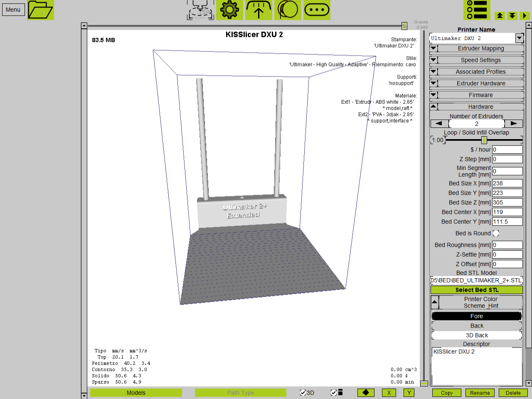Click the Z Step input field
Image resolution: width=532 pixels, height=399 pixels.
point(507,159)
